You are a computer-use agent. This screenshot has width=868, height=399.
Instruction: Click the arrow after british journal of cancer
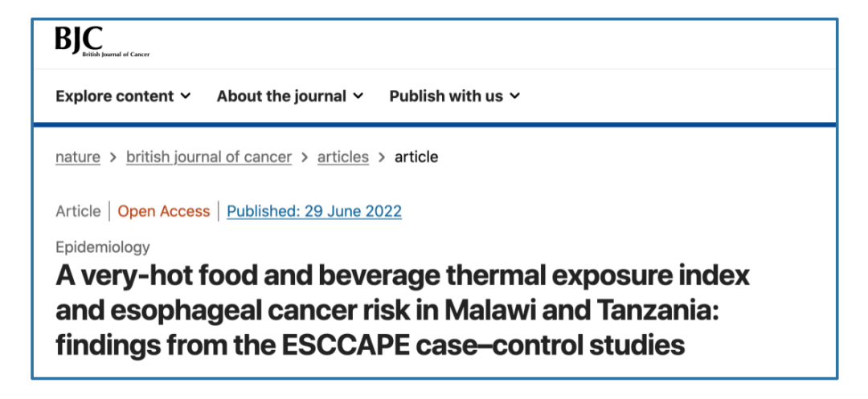point(305,157)
